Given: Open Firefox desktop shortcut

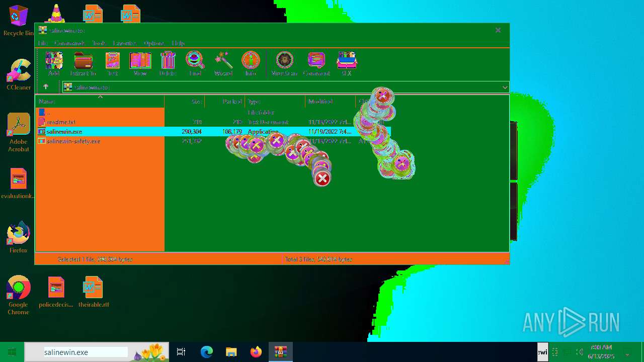Looking at the screenshot, I should (x=18, y=237).
